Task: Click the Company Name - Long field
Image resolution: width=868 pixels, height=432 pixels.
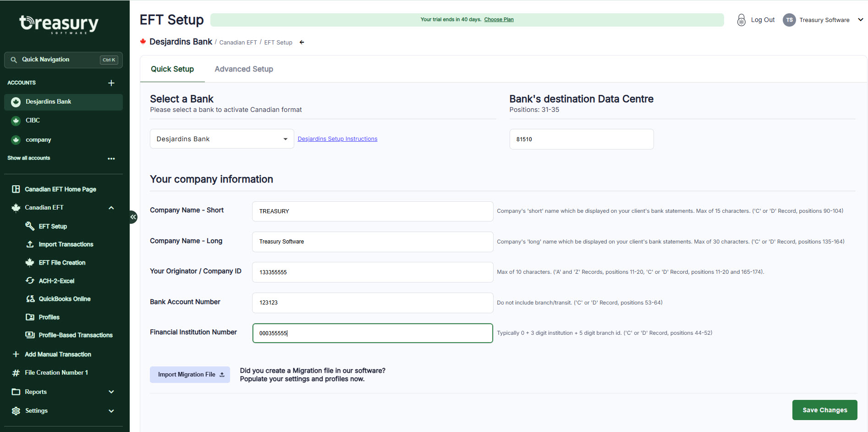Action: 373,242
